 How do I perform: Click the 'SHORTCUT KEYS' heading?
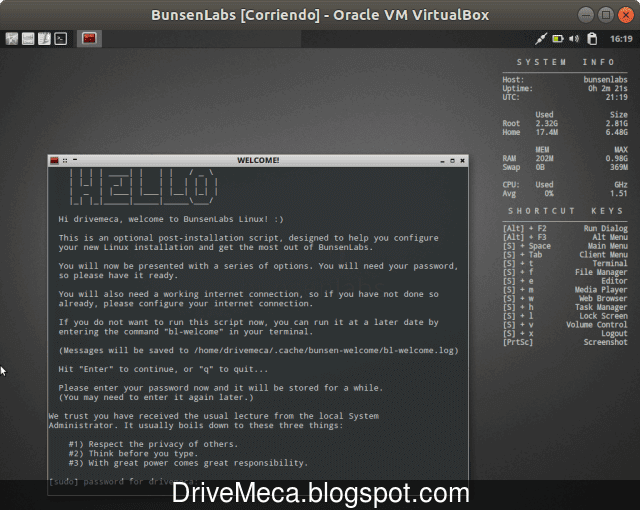pyautogui.click(x=565, y=211)
